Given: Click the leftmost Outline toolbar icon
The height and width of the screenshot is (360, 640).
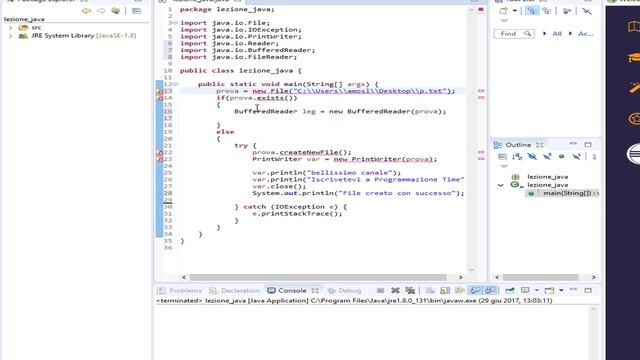Looking at the screenshot, I should 502,157.
